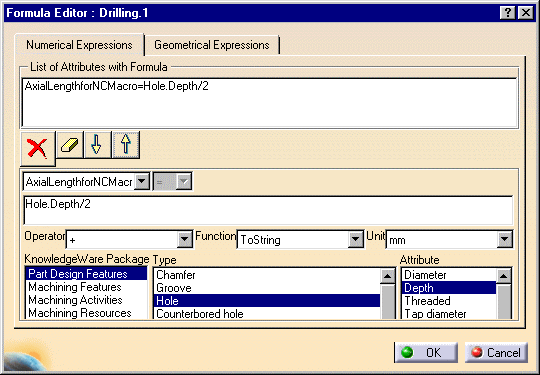Image resolution: width=540 pixels, height=375 pixels.
Task: Choose Hole in Type list
Action: click(267, 301)
